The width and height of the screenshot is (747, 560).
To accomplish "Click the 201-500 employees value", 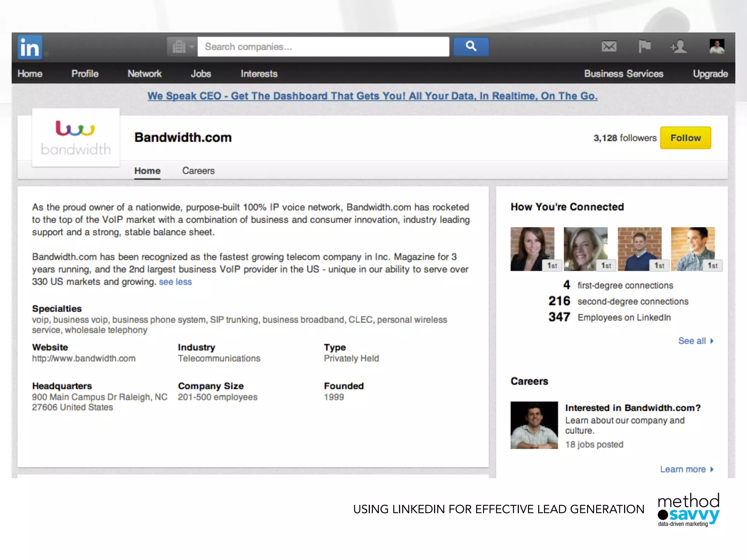I will tap(217, 397).
